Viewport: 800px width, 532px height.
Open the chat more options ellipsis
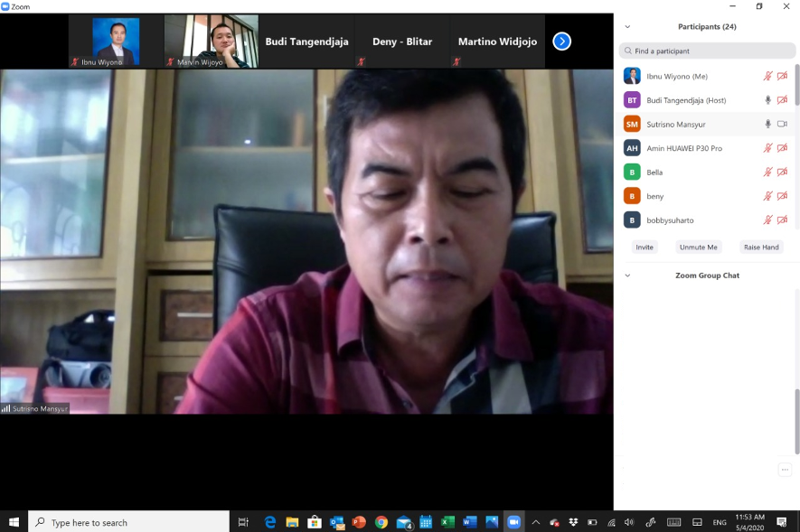pos(785,470)
